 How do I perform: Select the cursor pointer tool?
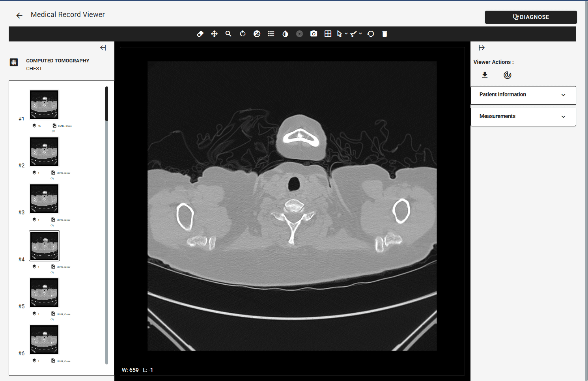pos(339,34)
